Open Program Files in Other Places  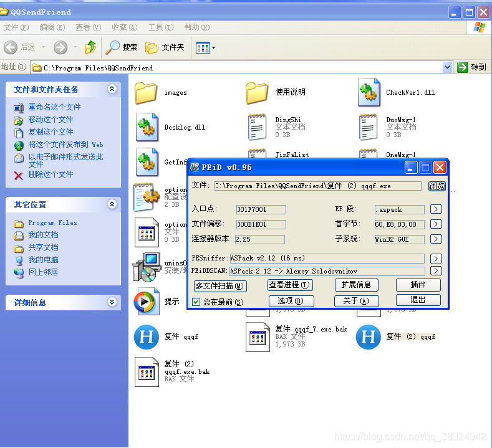(x=52, y=222)
